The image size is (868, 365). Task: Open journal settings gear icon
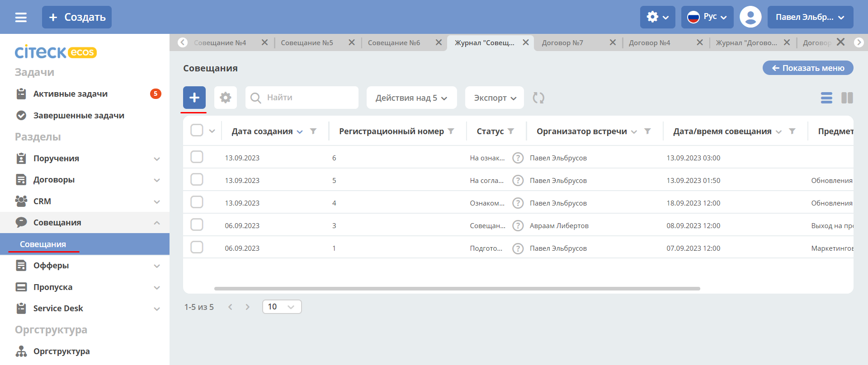click(226, 98)
